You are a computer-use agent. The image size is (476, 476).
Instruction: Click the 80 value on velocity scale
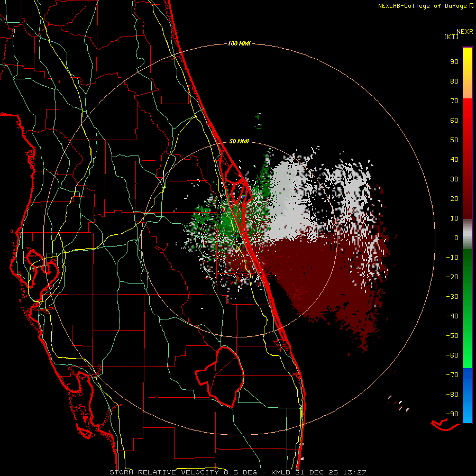click(x=454, y=81)
